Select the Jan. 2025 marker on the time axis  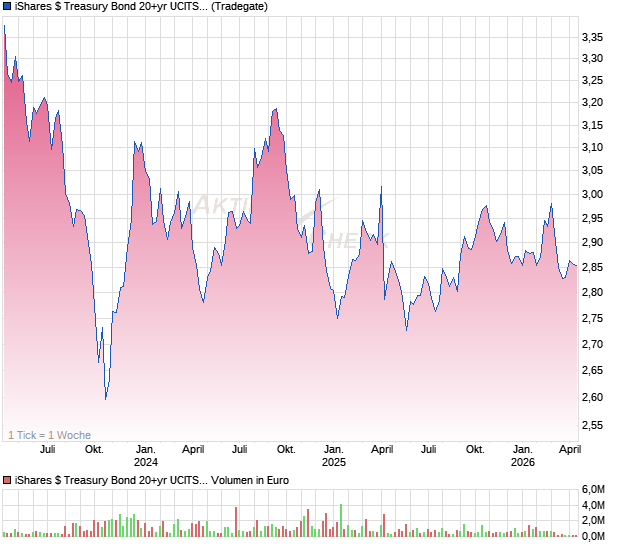(333, 456)
